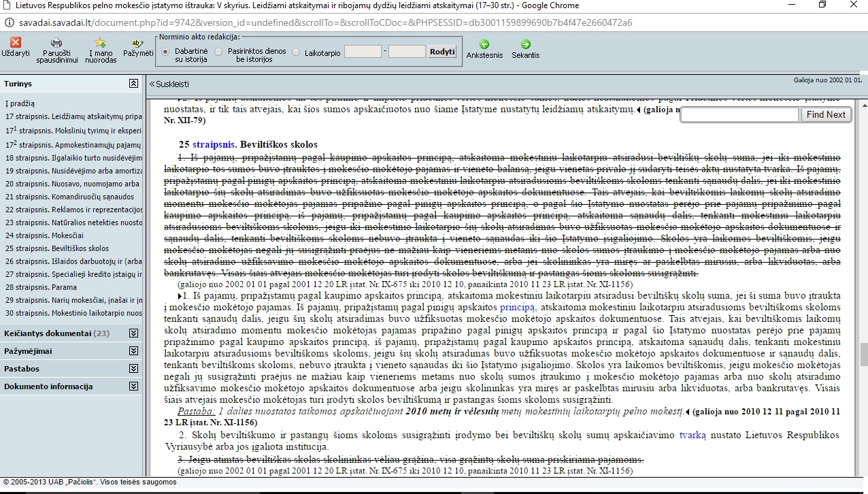Follow the principą link in paragraph 1

518,308
